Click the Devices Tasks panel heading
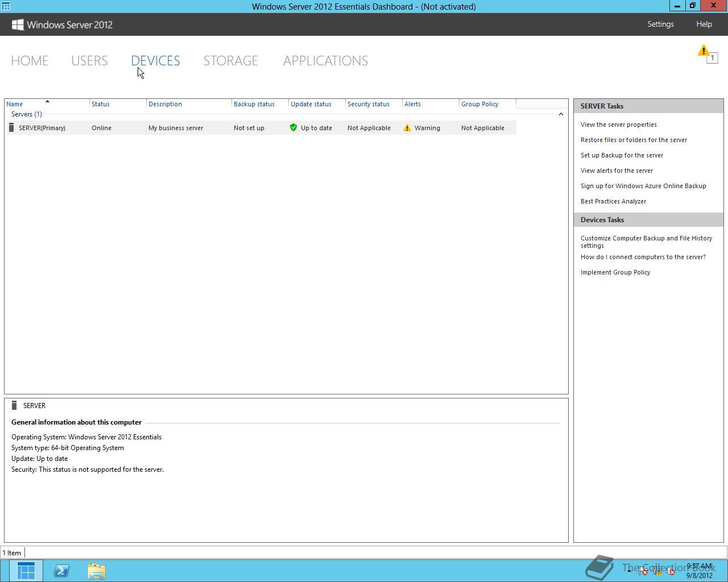The height and width of the screenshot is (582, 728). 648,220
